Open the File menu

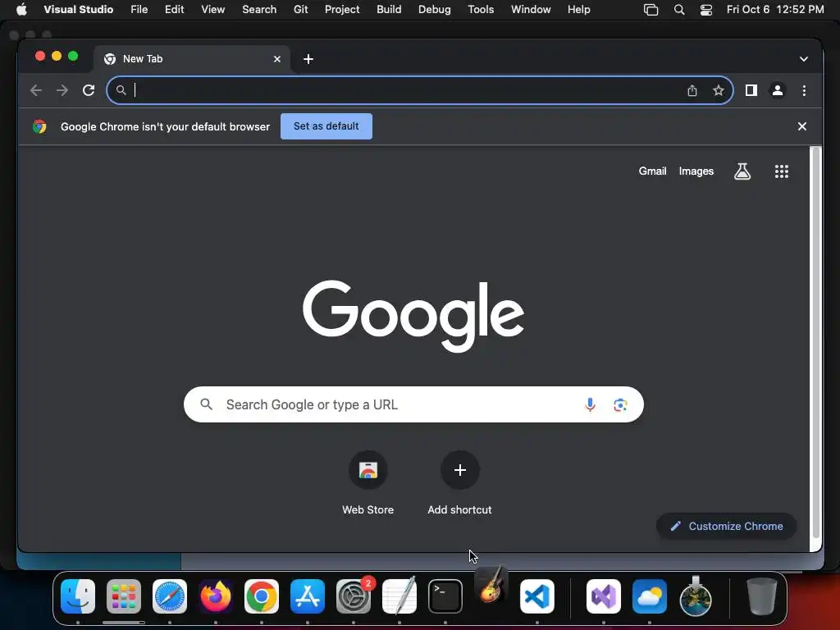[139, 10]
